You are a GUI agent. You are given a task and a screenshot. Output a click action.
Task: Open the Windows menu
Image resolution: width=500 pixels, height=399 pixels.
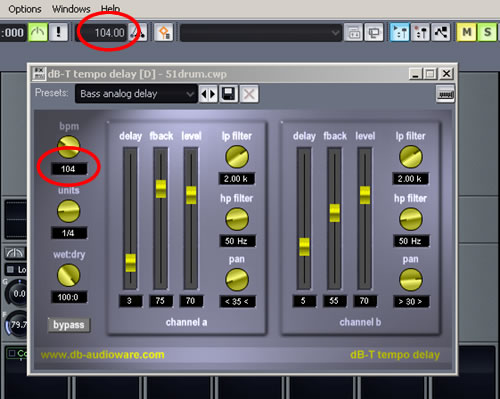click(x=71, y=9)
